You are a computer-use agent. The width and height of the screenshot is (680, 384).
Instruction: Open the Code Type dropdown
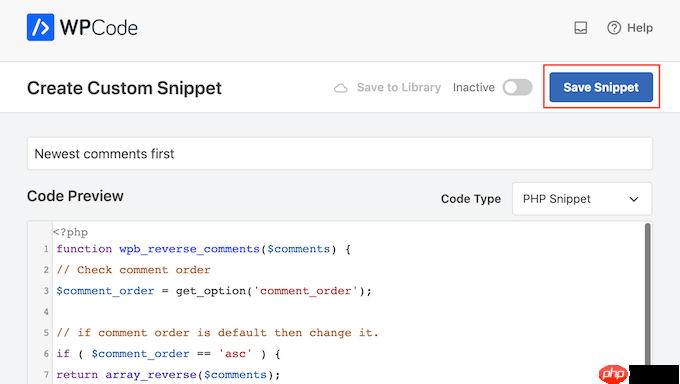(x=582, y=199)
